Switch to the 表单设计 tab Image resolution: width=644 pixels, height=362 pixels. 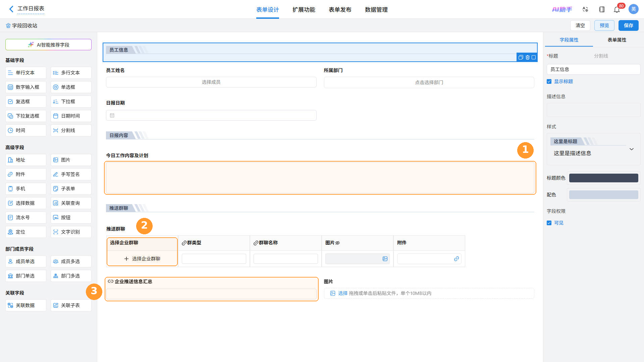coord(267,10)
